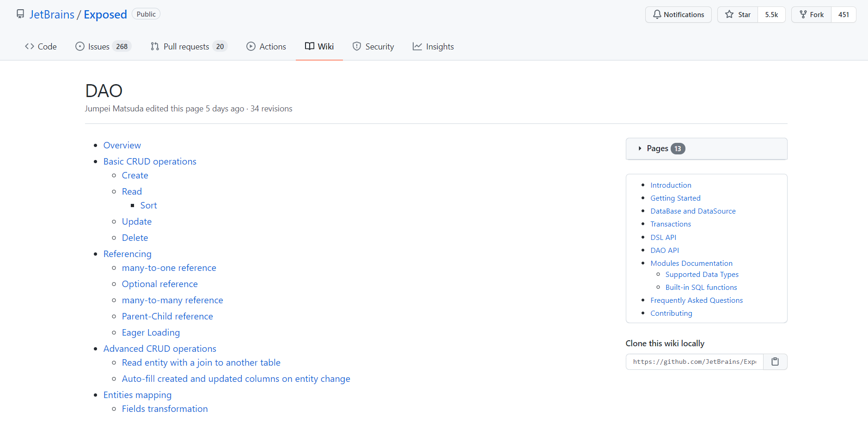The width and height of the screenshot is (868, 423).
Task: Open the Issues tab
Action: [104, 46]
